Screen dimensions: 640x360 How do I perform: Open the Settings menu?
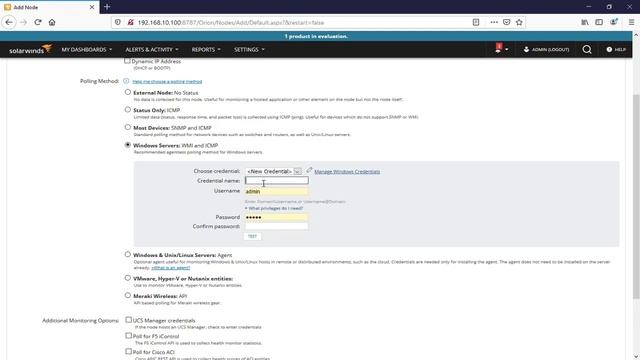click(249, 49)
